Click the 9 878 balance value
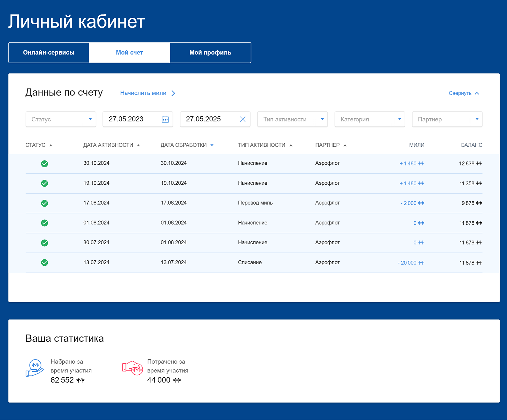 click(472, 203)
